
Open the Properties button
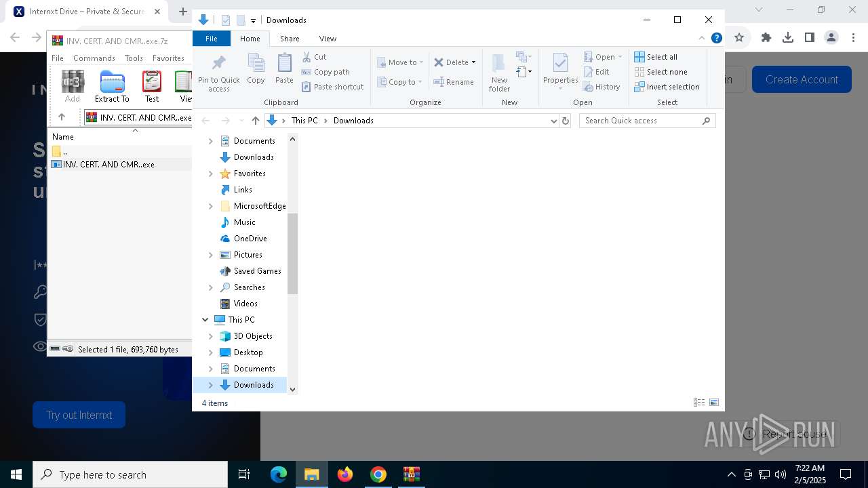click(x=560, y=72)
